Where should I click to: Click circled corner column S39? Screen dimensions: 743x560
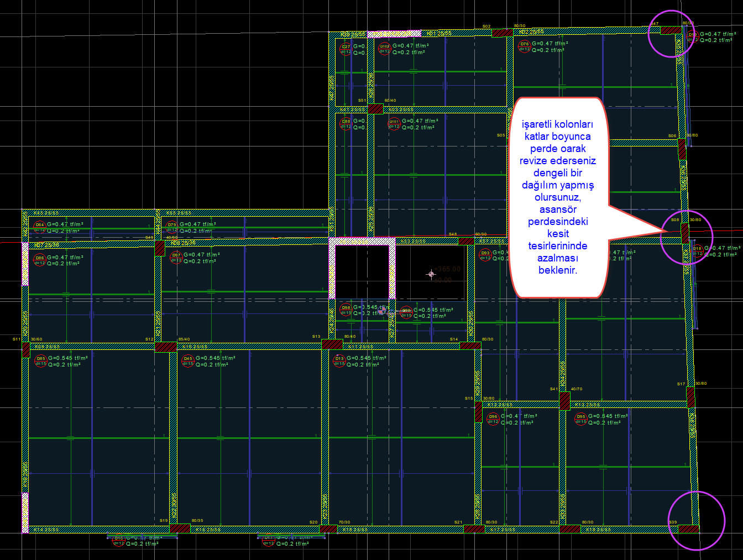[x=688, y=529]
